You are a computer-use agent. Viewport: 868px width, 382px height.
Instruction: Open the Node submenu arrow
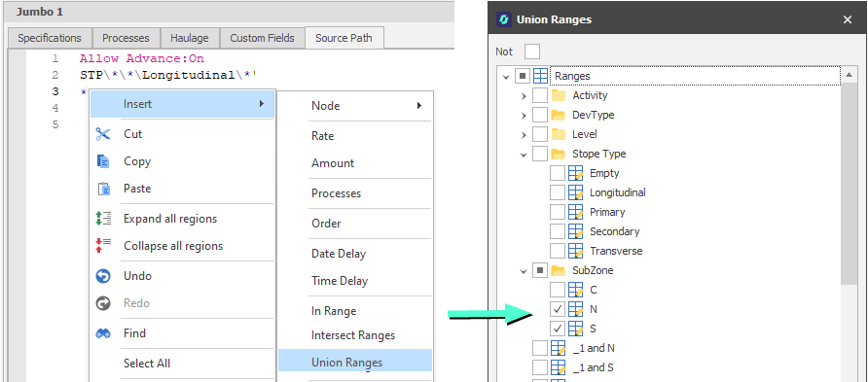tap(419, 106)
